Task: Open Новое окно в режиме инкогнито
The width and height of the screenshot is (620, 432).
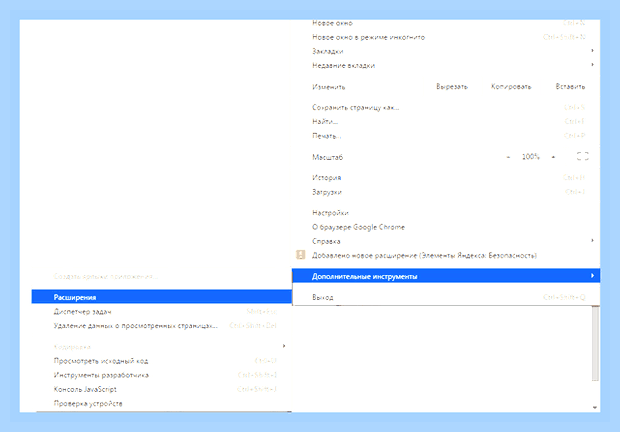Action: point(446,37)
